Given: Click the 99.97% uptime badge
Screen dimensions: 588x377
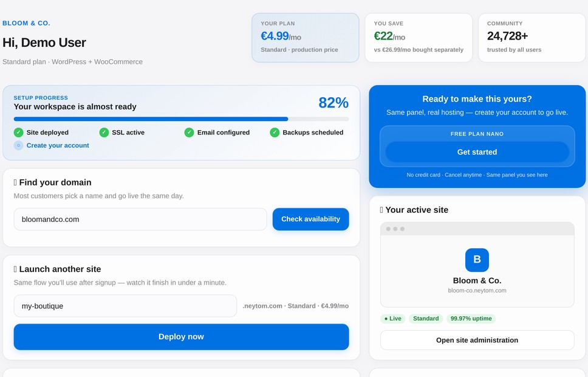Looking at the screenshot, I should click(x=471, y=319).
